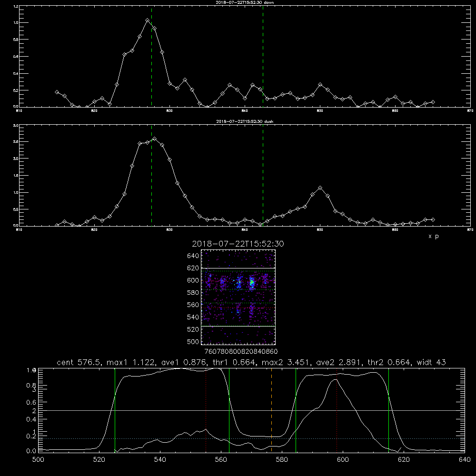476x476 pixels.
Task: Click the "580" tick label on bottom plot x-axis
Action: 282,460
